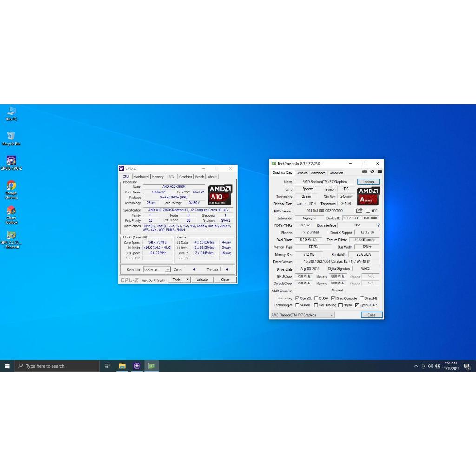This screenshot has width=476, height=476.
Task: Select the Bench tab in CPU-Z
Action: [x=199, y=177]
